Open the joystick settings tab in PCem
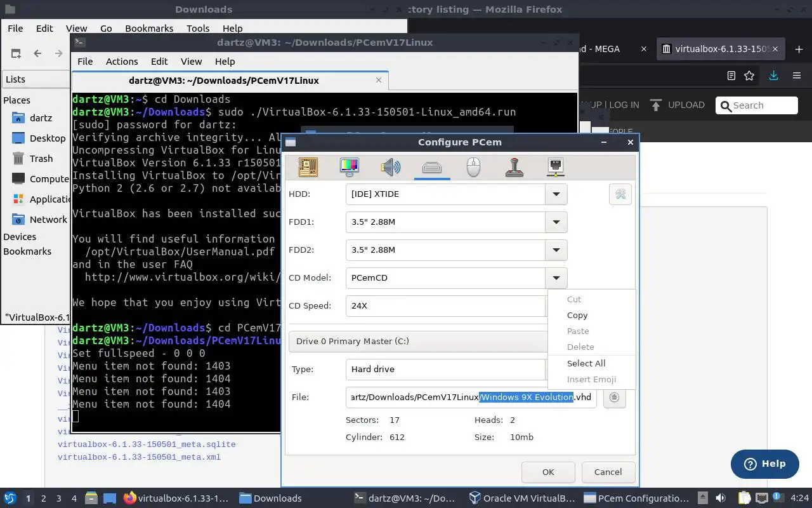This screenshot has width=812, height=508. (x=514, y=167)
